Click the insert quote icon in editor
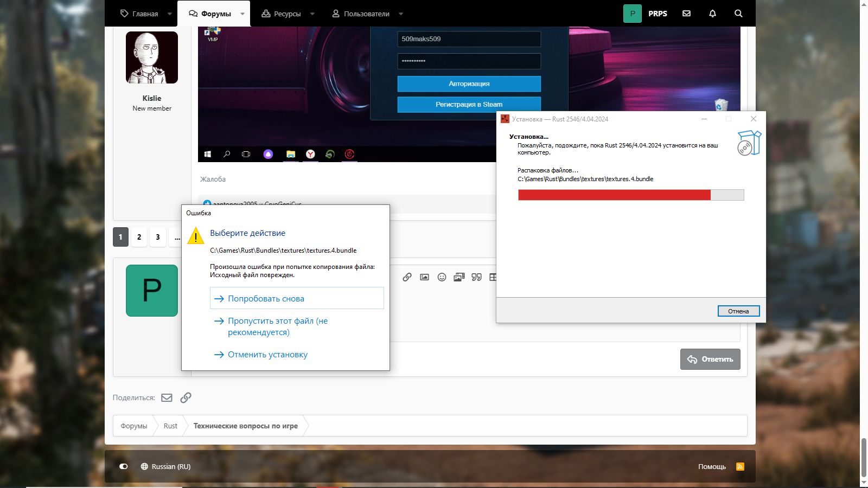This screenshot has width=868, height=488. coord(476,277)
